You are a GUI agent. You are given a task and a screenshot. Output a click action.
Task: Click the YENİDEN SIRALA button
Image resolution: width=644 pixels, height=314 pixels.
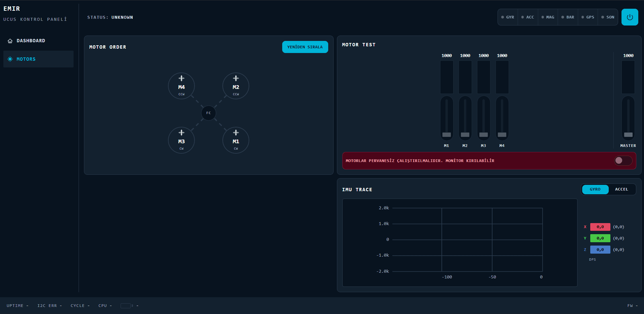[305, 47]
